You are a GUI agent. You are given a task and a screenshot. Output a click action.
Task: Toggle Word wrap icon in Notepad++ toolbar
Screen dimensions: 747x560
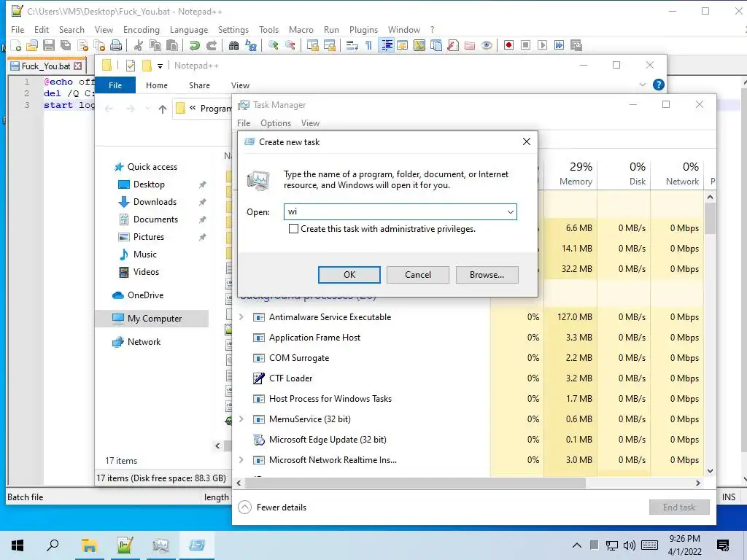(352, 45)
